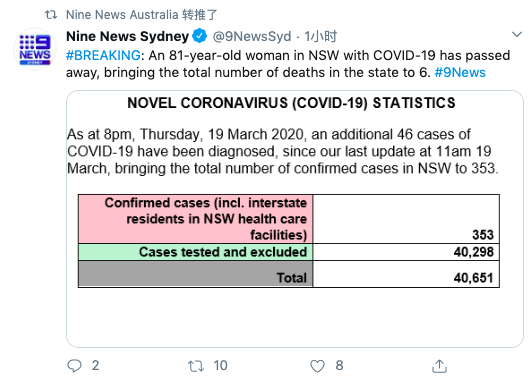Screen dimensions: 529x381
Task: Click the retweeted indicator icon at top
Action: click(x=51, y=15)
